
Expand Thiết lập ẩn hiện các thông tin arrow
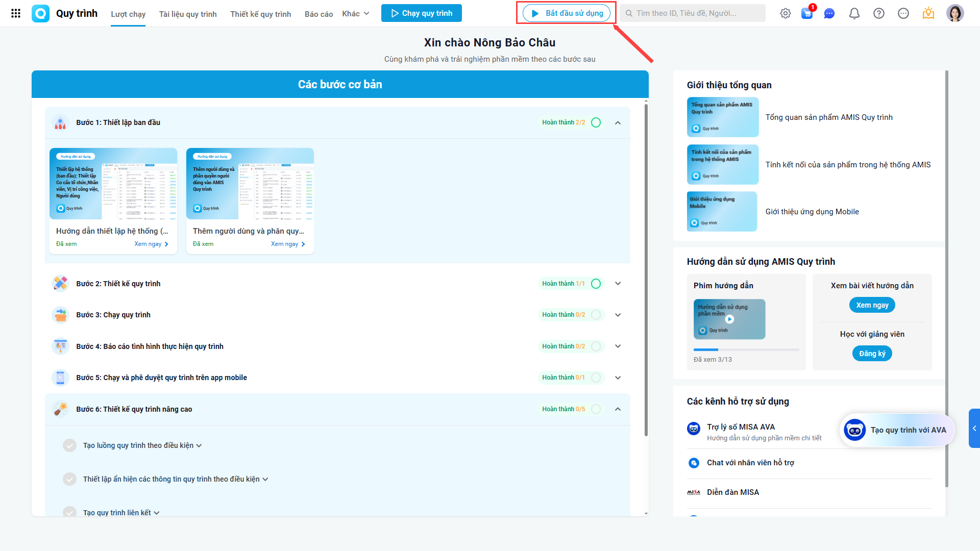265,480
